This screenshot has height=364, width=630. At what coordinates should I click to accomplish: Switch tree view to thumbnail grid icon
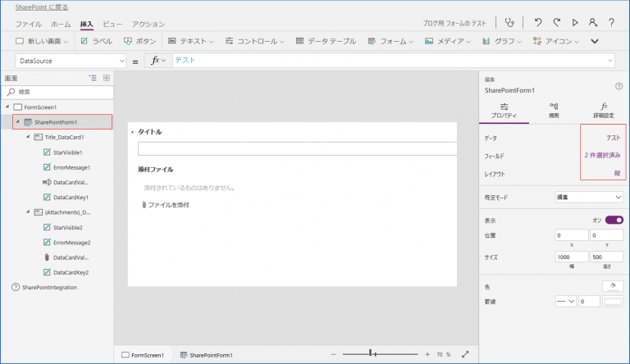[x=106, y=77]
